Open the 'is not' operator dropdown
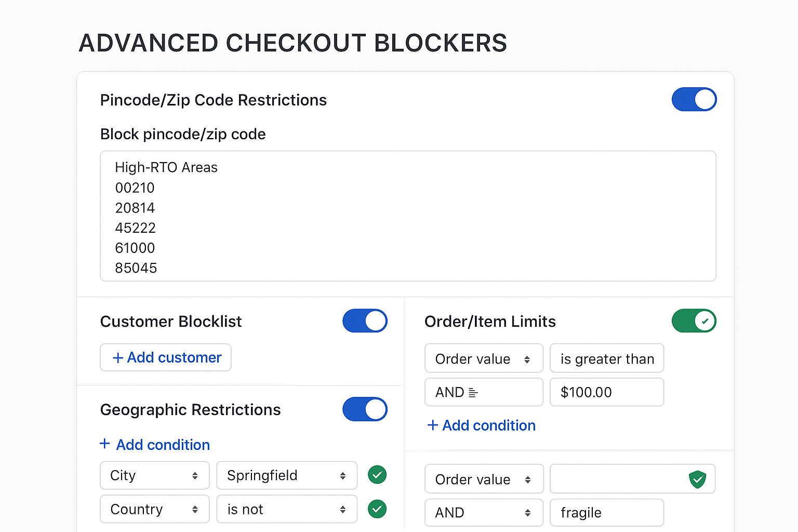 point(286,509)
